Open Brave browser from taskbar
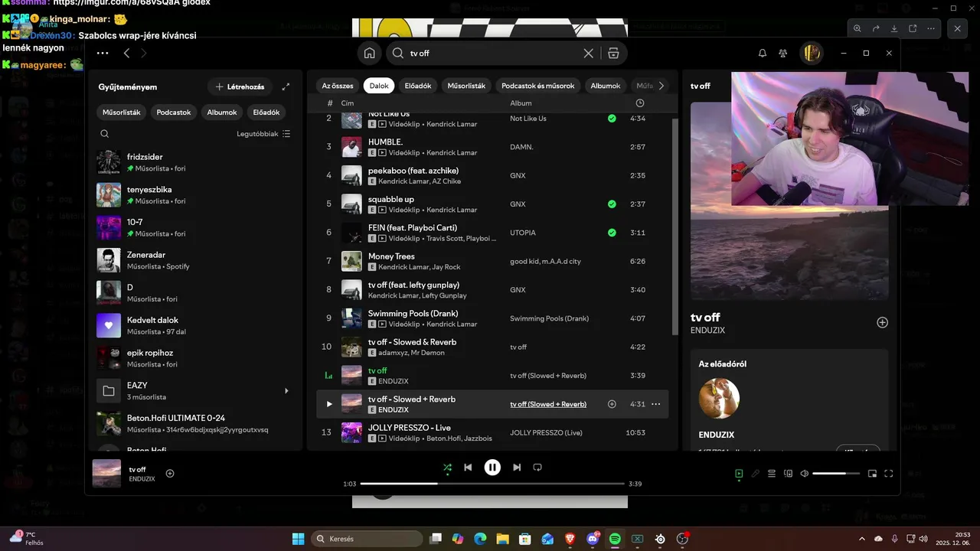The height and width of the screenshot is (551, 980). (570, 539)
